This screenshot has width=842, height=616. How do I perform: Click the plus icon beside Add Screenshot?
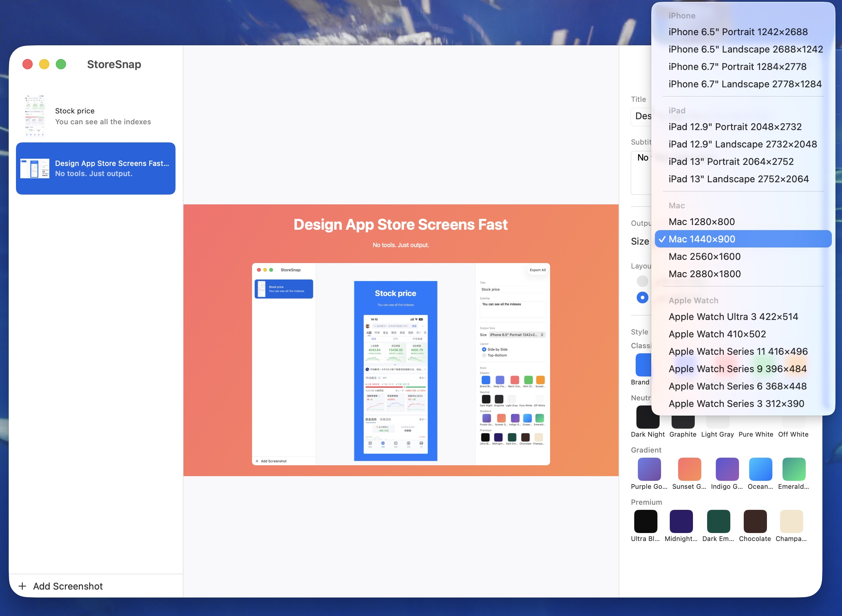[x=22, y=586]
